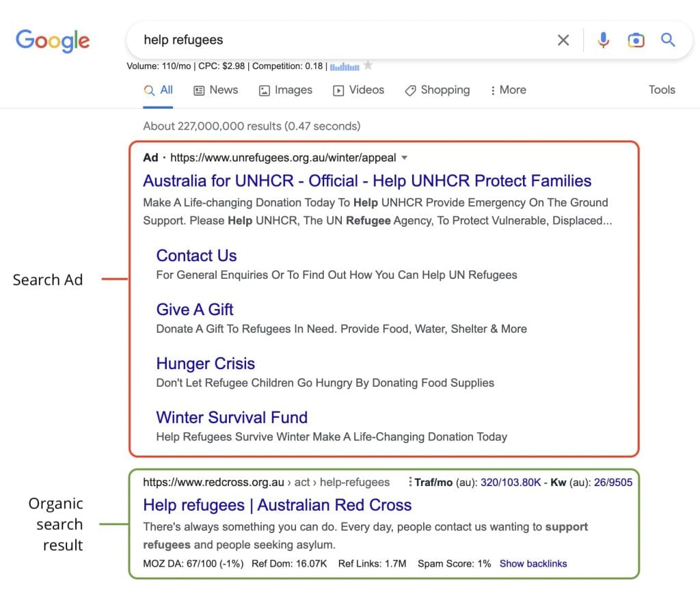Screen dimensions: 700x605
Task: Click the keyword trend bar chart icon
Action: [x=345, y=66]
